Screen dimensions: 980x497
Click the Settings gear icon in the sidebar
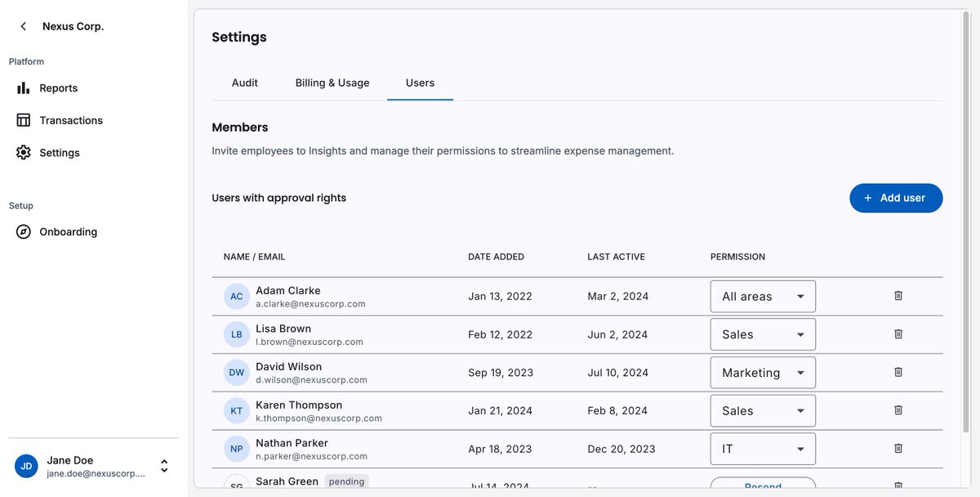[x=24, y=153]
